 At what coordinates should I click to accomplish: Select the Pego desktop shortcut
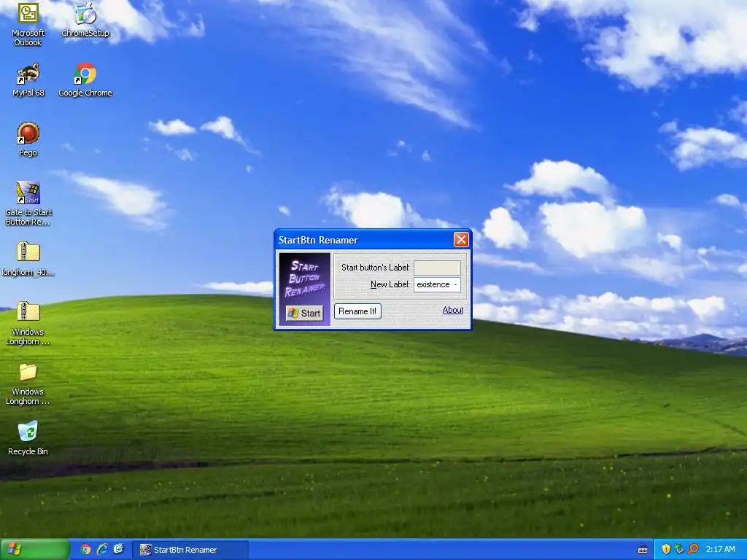click(28, 139)
